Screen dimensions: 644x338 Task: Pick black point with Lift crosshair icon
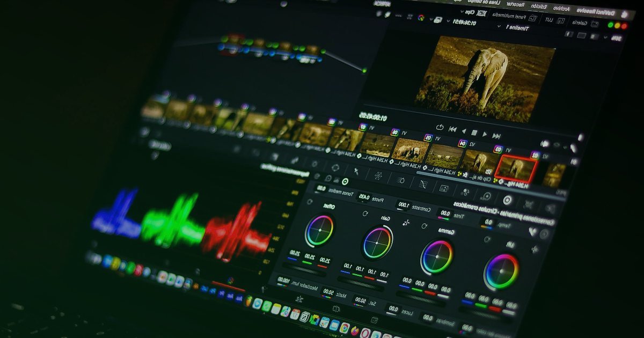pos(535,249)
